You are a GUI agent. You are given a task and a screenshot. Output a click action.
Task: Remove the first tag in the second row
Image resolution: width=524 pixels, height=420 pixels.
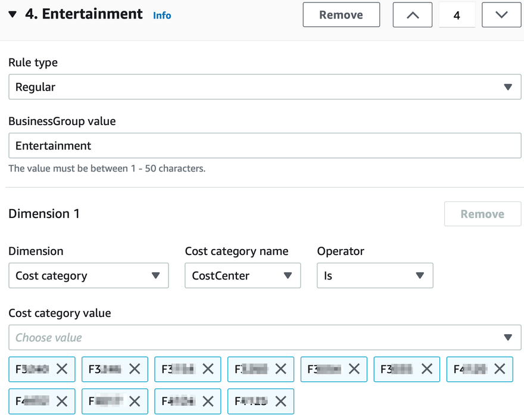(62, 402)
